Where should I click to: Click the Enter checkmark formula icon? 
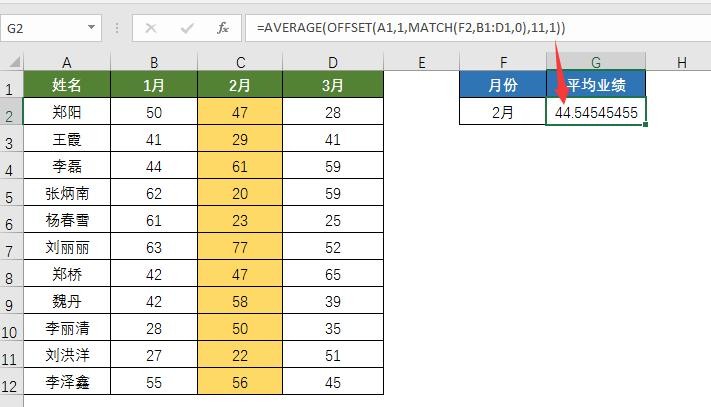click(x=186, y=28)
